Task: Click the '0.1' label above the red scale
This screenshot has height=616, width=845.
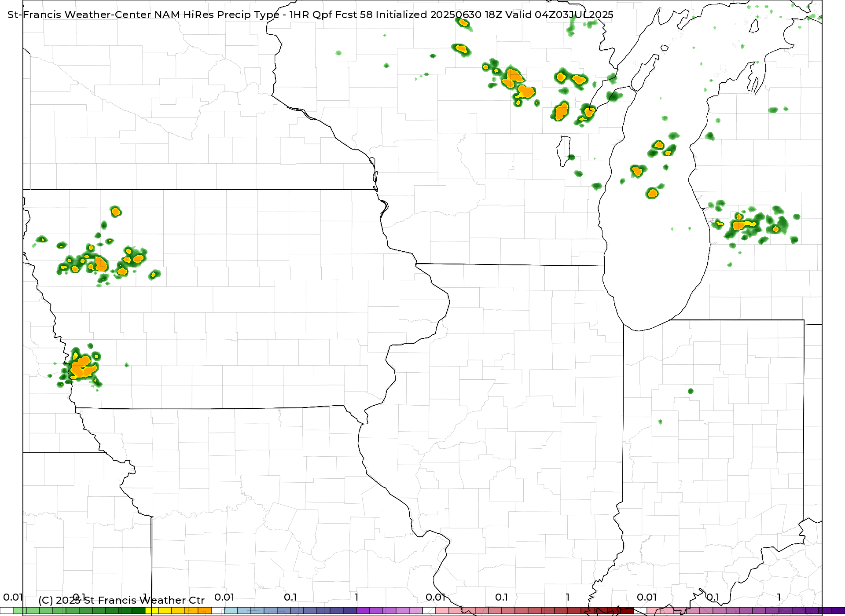Action: click(x=501, y=597)
